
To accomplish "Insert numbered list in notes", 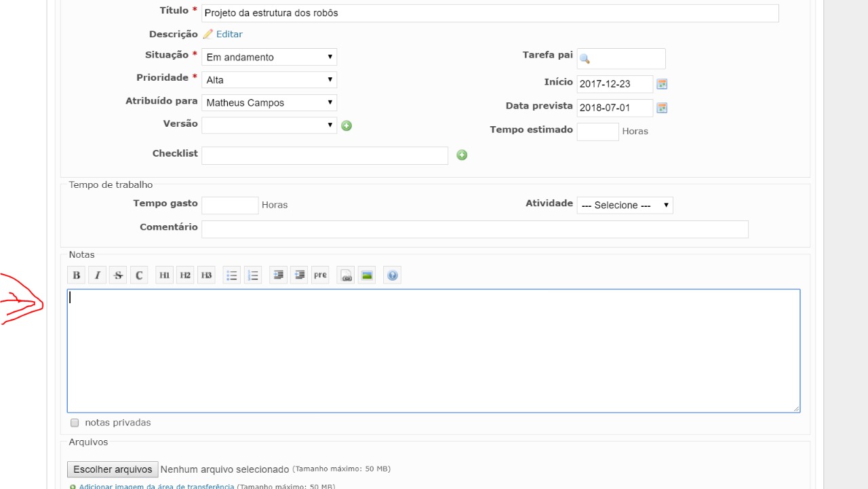I will pyautogui.click(x=253, y=275).
